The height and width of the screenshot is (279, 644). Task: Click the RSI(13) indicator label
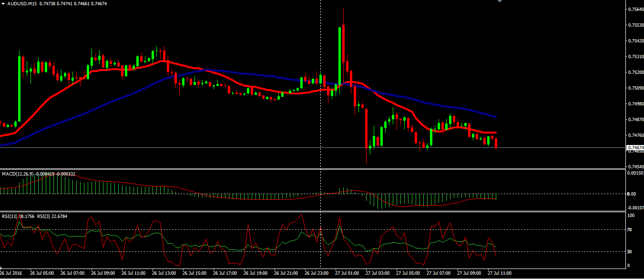point(10,216)
